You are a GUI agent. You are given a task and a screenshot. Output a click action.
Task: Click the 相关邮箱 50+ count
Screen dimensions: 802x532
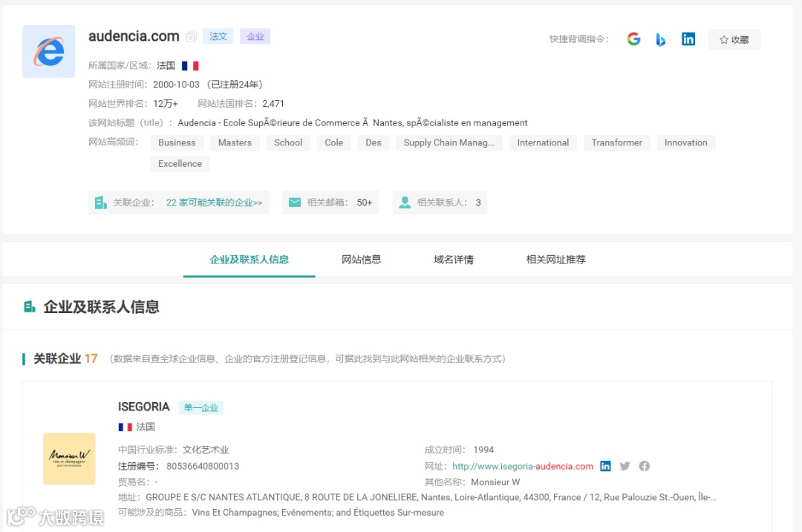pyautogui.click(x=364, y=203)
